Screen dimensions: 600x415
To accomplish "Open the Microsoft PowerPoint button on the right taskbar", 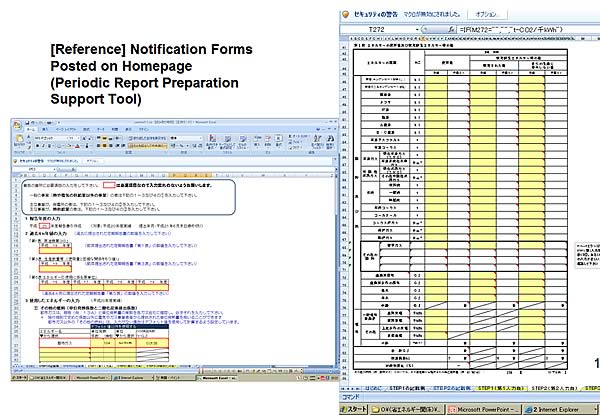I will point(484,409).
